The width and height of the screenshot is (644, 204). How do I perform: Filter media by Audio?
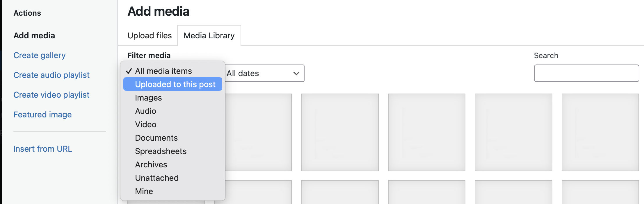pos(145,111)
